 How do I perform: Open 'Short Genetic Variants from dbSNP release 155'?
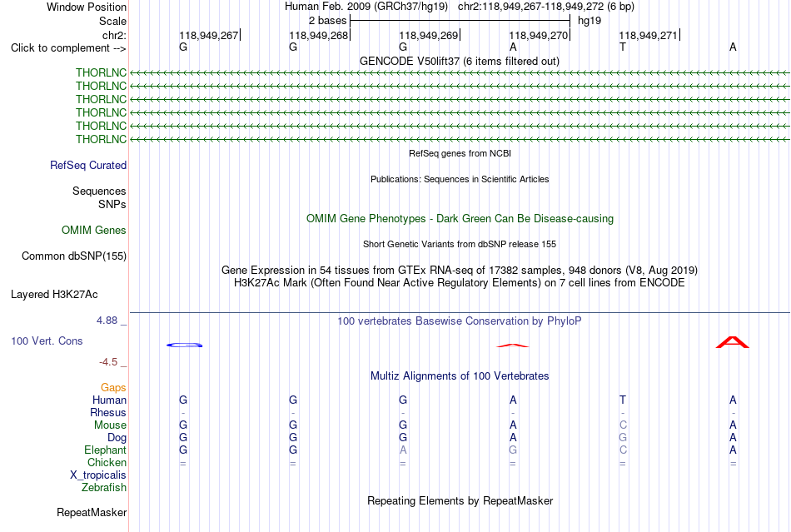tap(460, 244)
